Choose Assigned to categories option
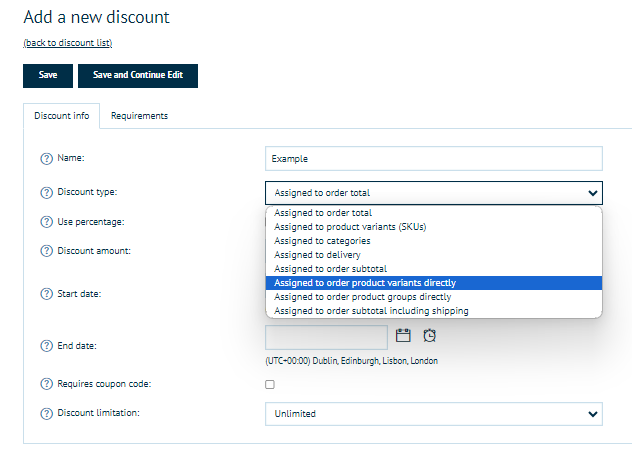The image size is (632, 460). pyautogui.click(x=322, y=241)
